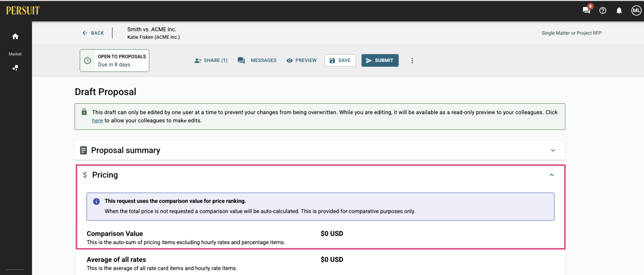Click the blue info icon in pricing notice
This screenshot has width=644, height=275.
[97, 201]
